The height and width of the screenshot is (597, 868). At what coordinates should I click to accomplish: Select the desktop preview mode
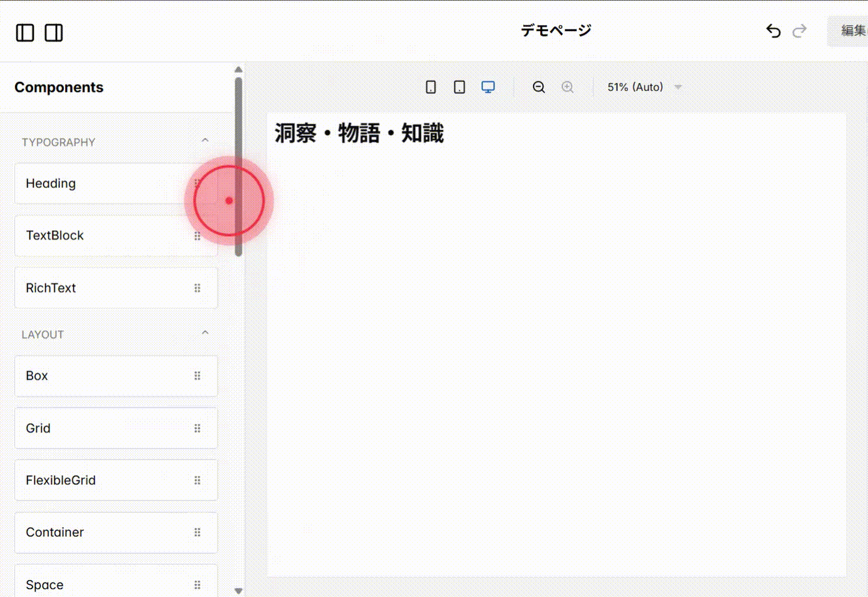pos(488,87)
